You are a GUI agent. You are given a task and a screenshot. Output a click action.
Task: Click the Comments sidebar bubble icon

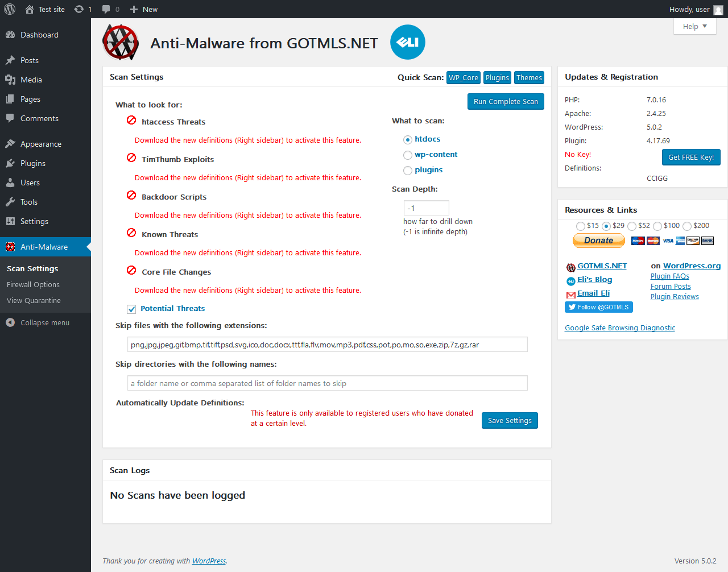click(10, 118)
